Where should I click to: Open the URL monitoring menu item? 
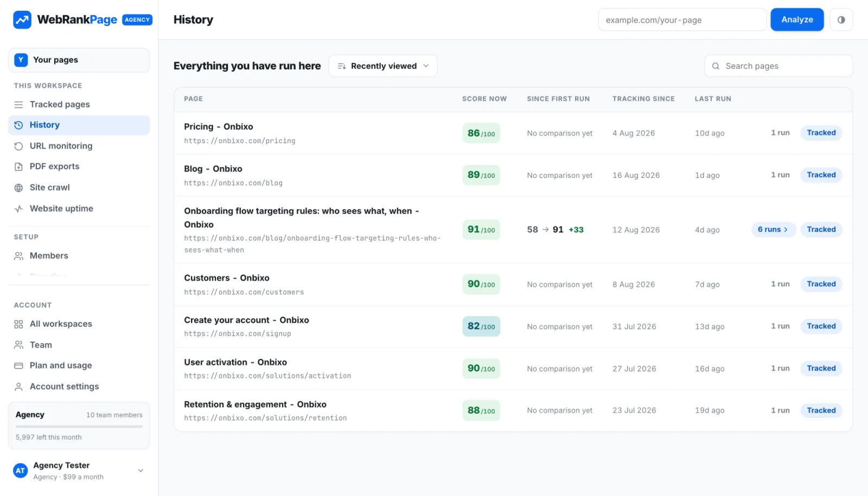[79, 146]
